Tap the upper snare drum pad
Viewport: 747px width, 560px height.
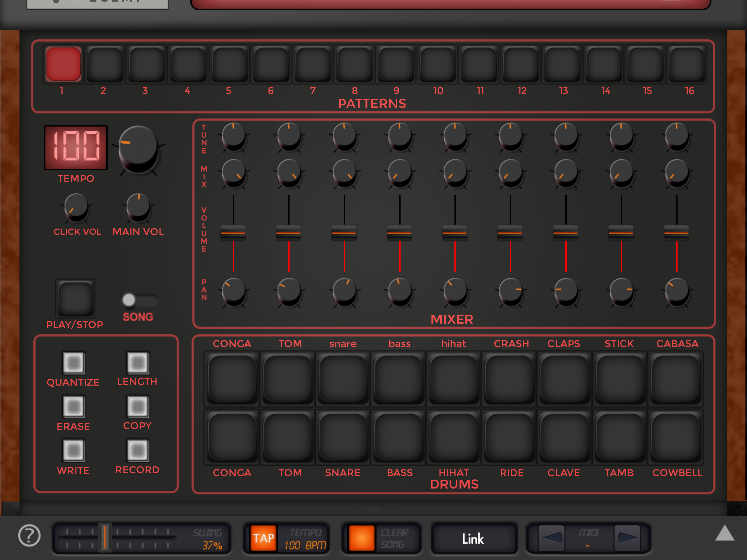point(343,379)
